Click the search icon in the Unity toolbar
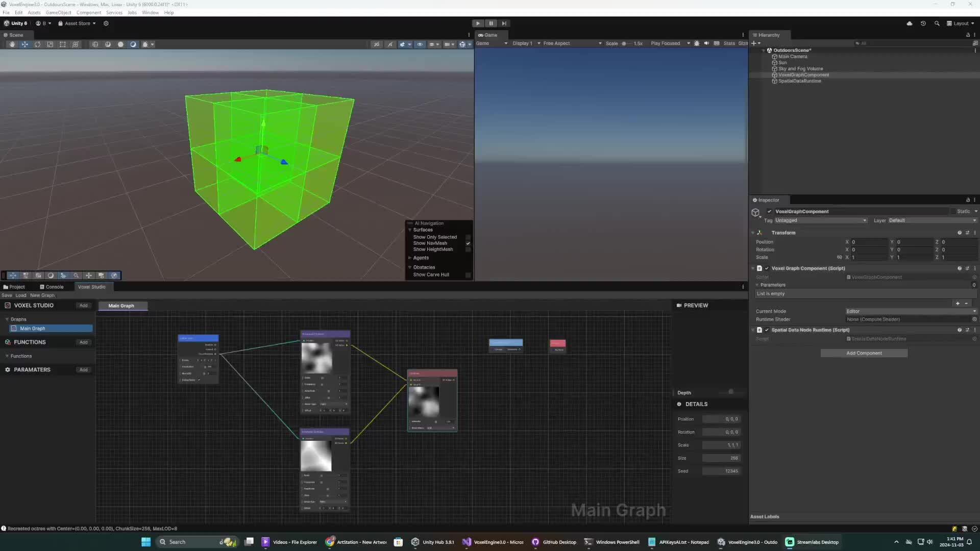Image resolution: width=980 pixels, height=551 pixels. pyautogui.click(x=937, y=23)
